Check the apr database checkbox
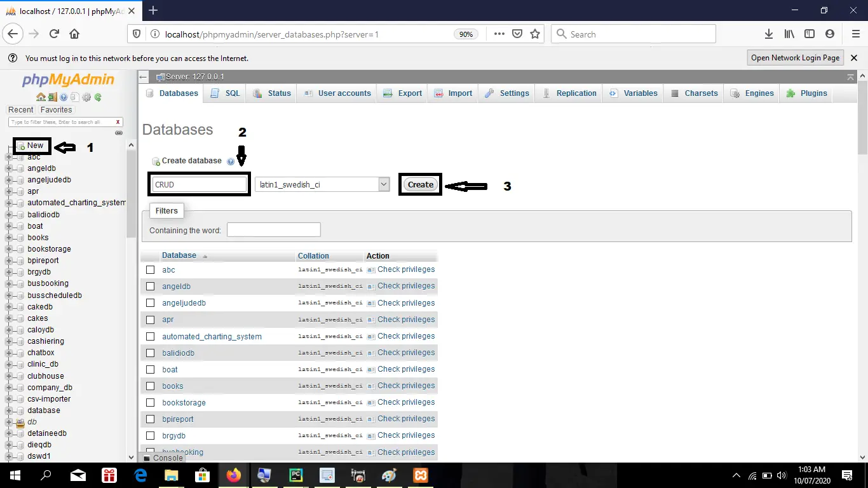 [x=151, y=319]
